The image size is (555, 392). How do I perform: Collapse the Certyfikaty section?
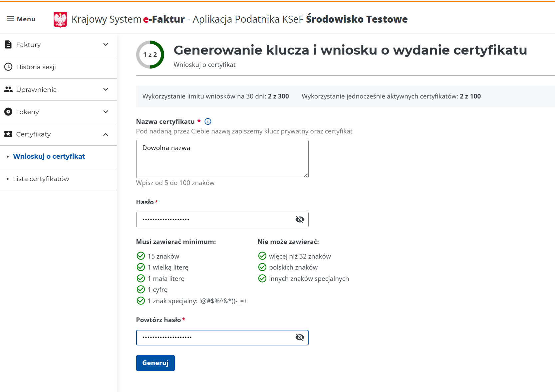coord(106,134)
